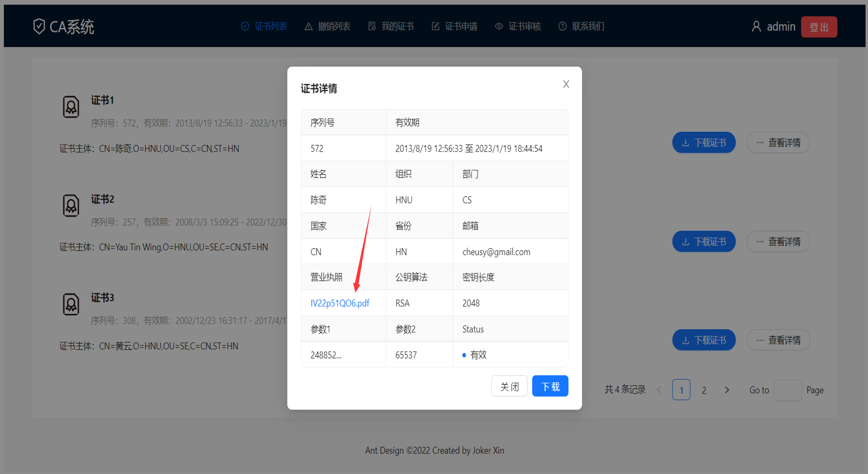Open the IV22p51QO6.pdf license link

coord(340,303)
